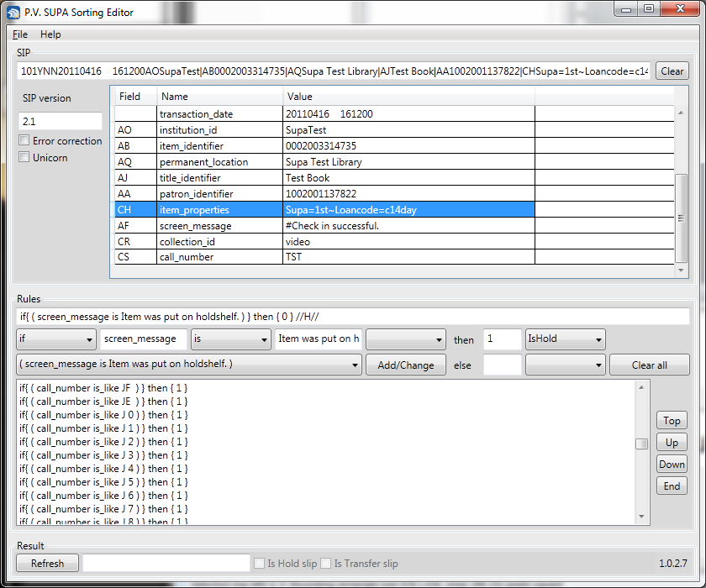Click the Clear all button
Viewport: 706px width, 588px height.
pyautogui.click(x=649, y=365)
